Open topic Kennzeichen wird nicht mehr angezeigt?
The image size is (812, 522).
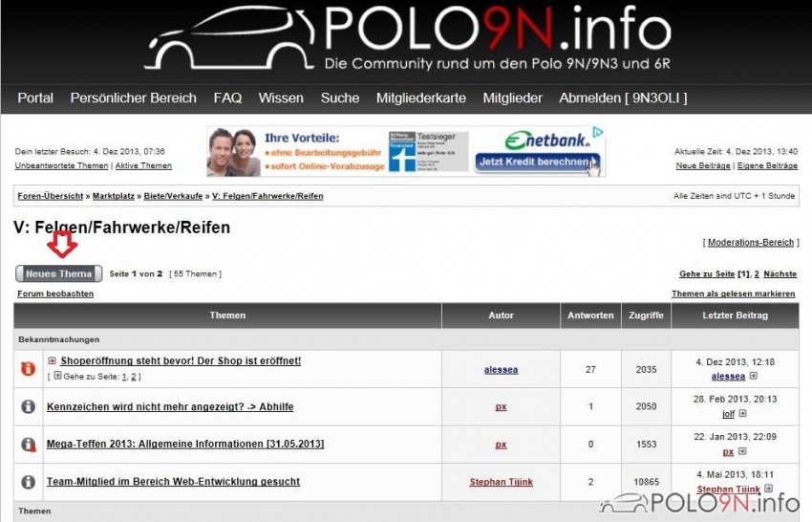coord(170,407)
